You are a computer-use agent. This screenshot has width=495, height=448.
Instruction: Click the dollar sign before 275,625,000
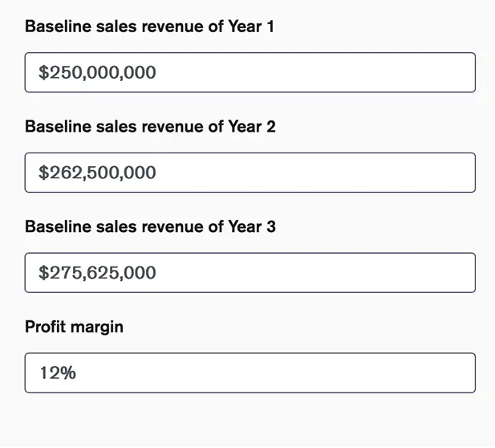pyautogui.click(x=43, y=273)
